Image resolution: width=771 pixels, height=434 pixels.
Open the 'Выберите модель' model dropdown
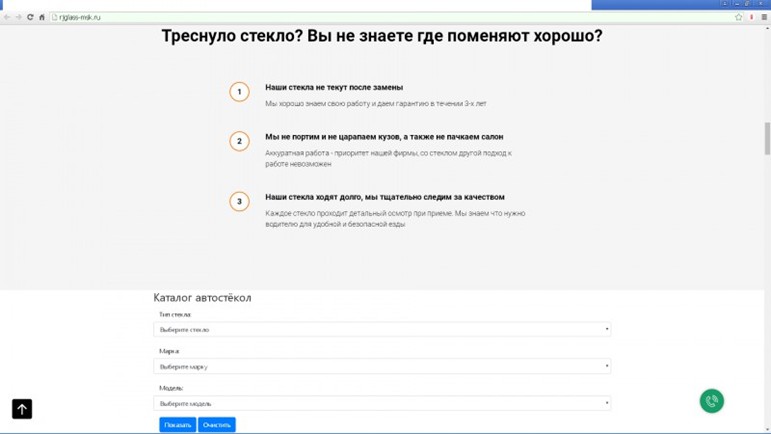[x=382, y=404]
